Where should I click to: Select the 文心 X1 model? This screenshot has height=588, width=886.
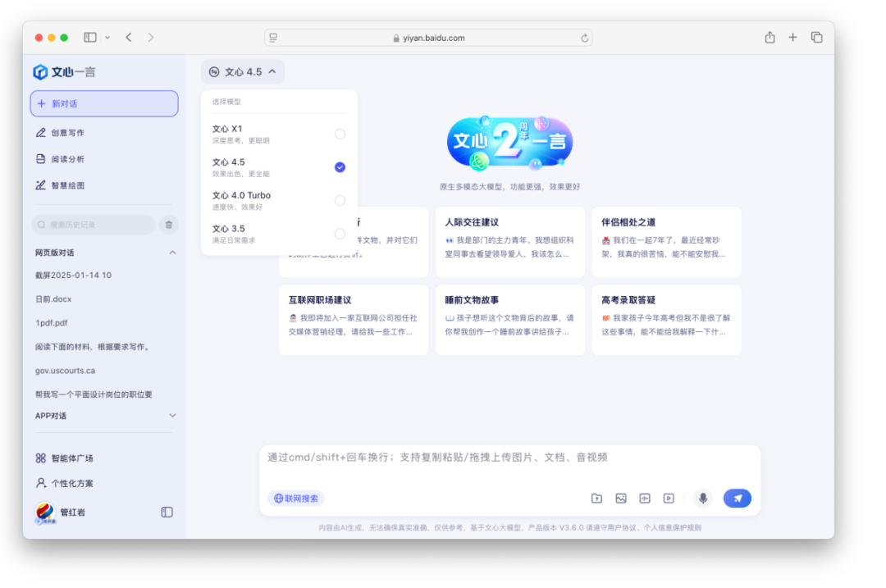pos(279,134)
